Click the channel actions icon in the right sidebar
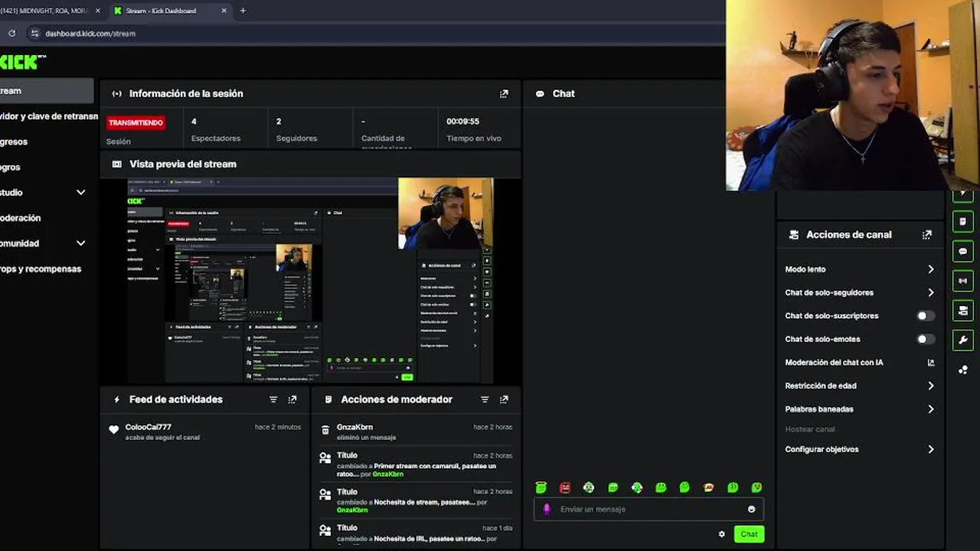The width and height of the screenshot is (980, 551). [x=962, y=311]
